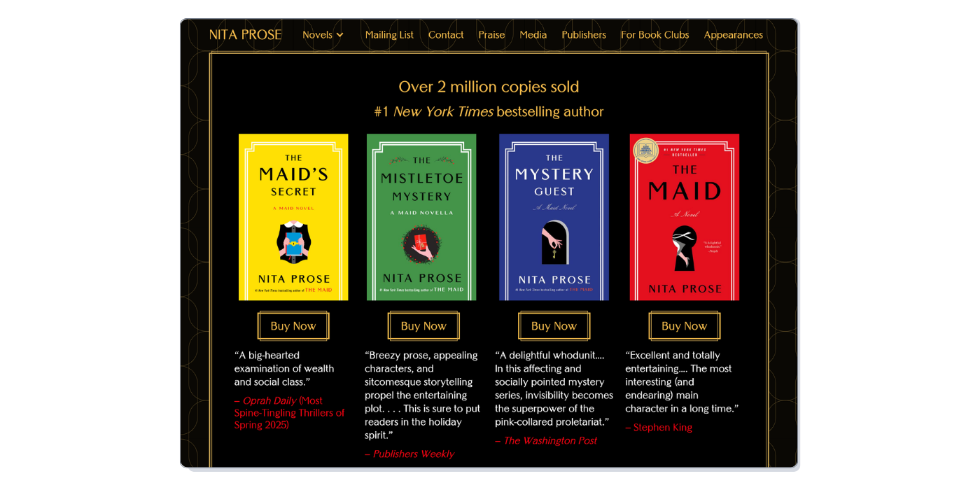Click the keyhole illustration on The Maid cover
The image size is (980, 490).
click(x=684, y=248)
